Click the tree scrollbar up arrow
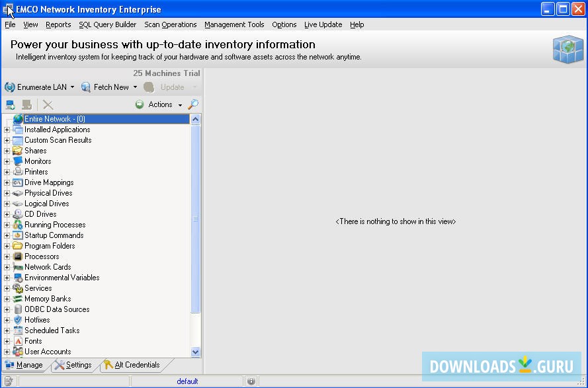Viewport: 588px width, 388px height. click(195, 119)
